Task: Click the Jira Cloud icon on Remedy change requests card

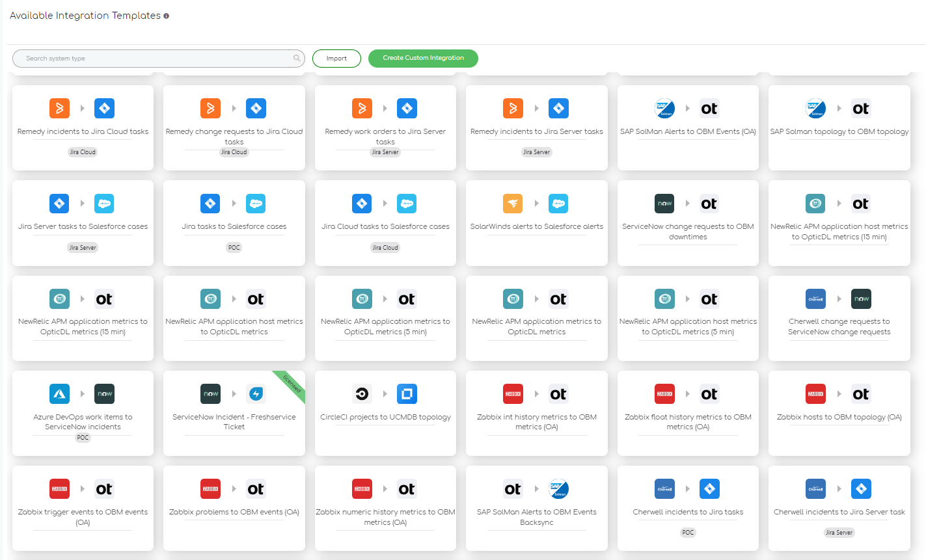Action: coord(256,108)
